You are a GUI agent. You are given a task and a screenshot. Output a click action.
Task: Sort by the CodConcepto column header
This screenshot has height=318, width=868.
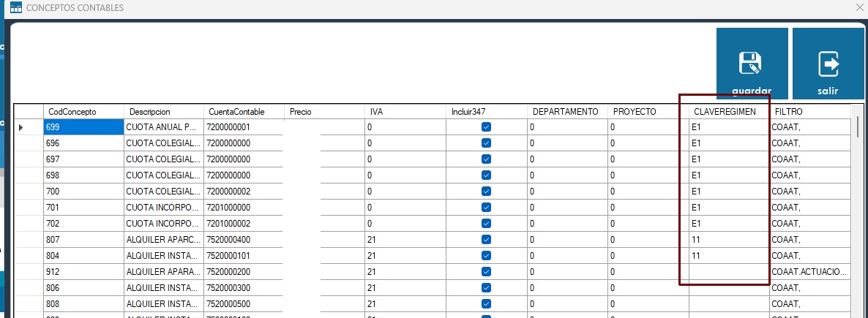[83, 112]
